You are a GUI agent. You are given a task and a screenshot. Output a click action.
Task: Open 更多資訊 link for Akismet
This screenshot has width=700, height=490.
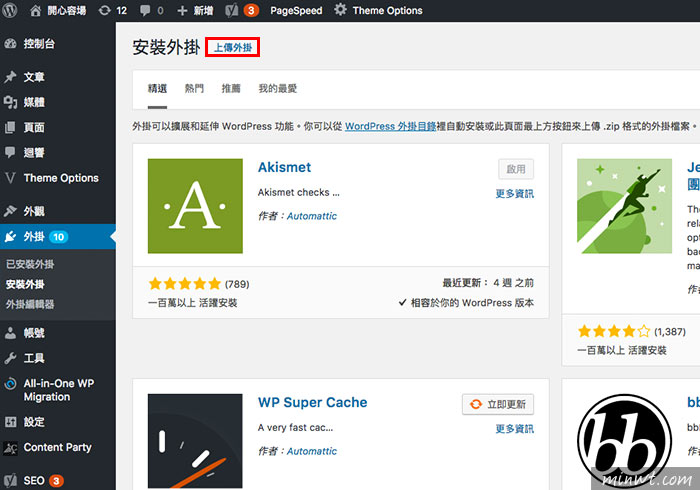click(514, 194)
